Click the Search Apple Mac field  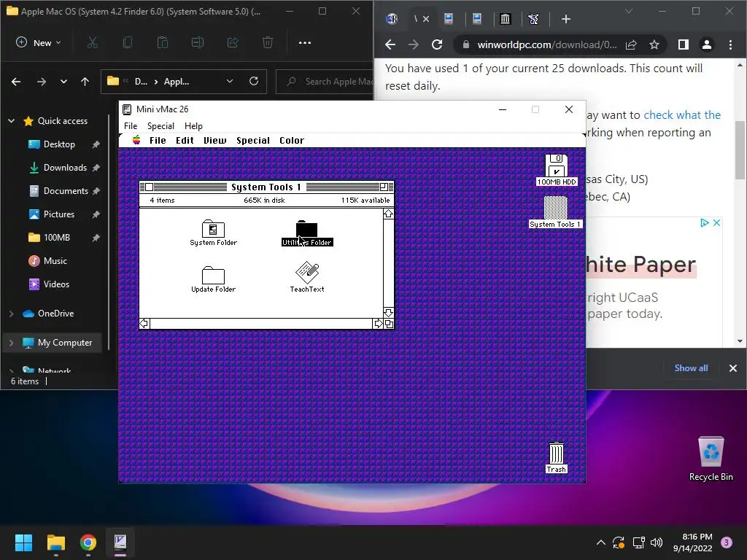[x=325, y=82]
